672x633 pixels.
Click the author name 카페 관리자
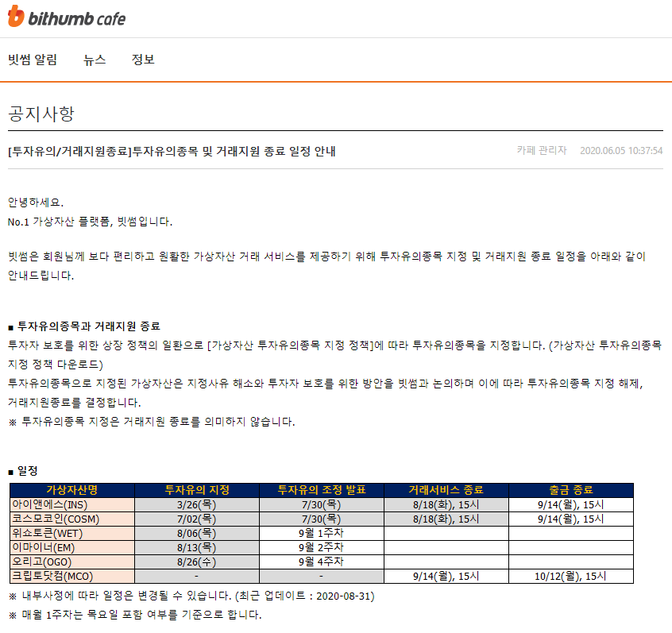tap(542, 150)
